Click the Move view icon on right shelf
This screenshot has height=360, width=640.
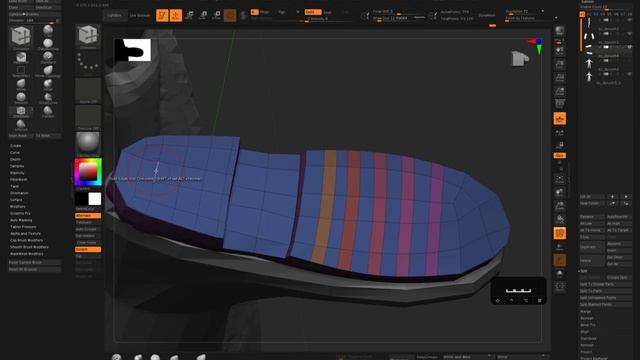coord(560,192)
